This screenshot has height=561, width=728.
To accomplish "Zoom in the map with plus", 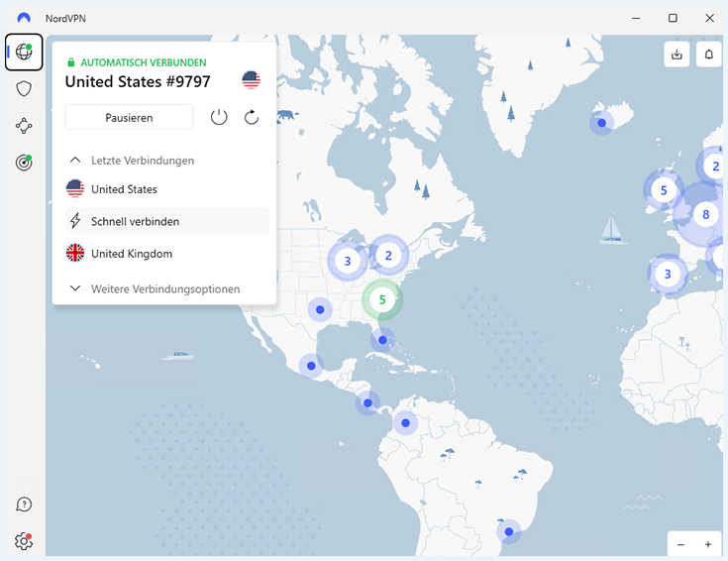I will [x=708, y=544].
